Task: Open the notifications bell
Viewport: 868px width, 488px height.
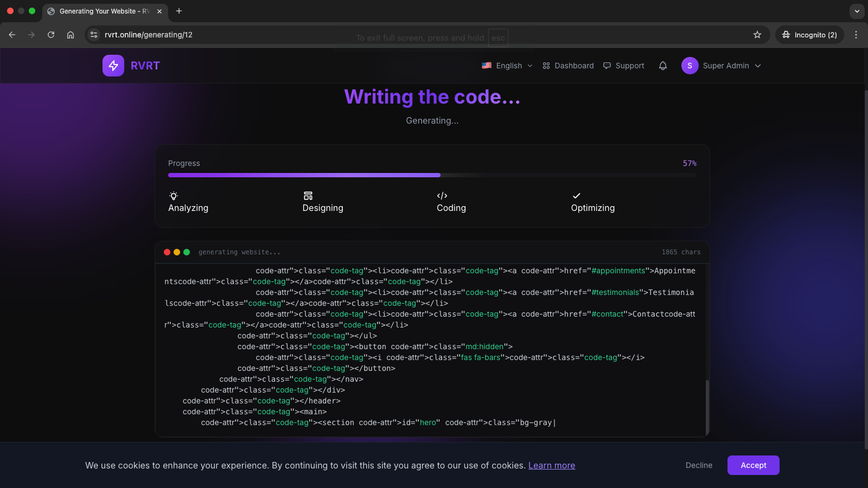Action: 662,66
